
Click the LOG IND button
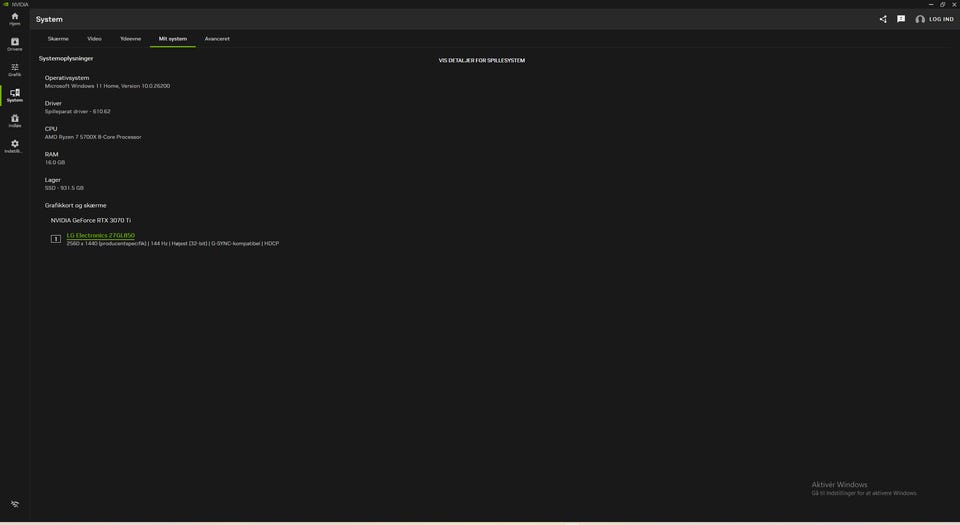(x=934, y=19)
